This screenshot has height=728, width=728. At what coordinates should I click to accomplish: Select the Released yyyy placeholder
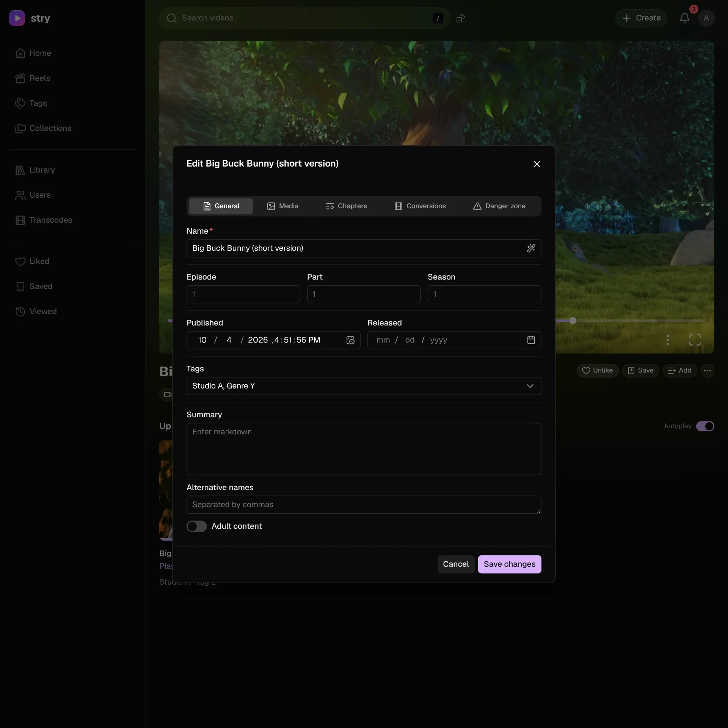tap(439, 340)
